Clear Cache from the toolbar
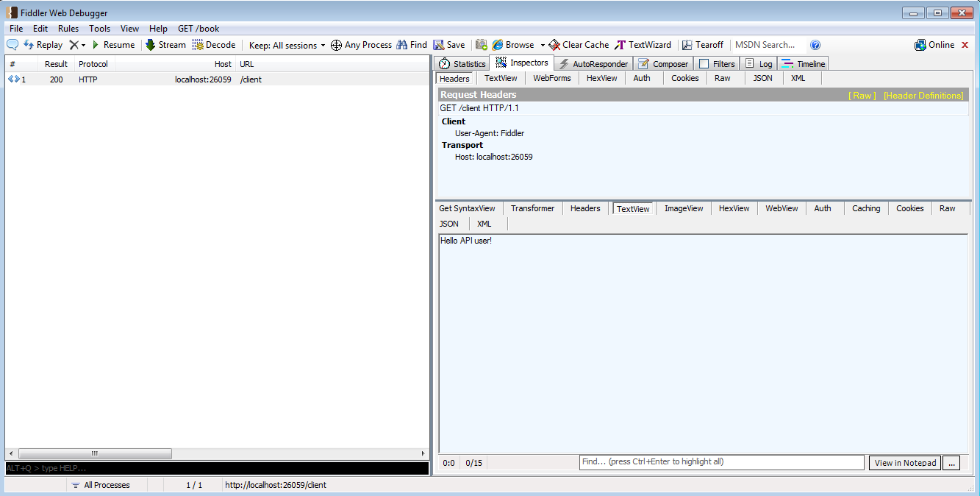The height and width of the screenshot is (496, 980). [x=579, y=45]
